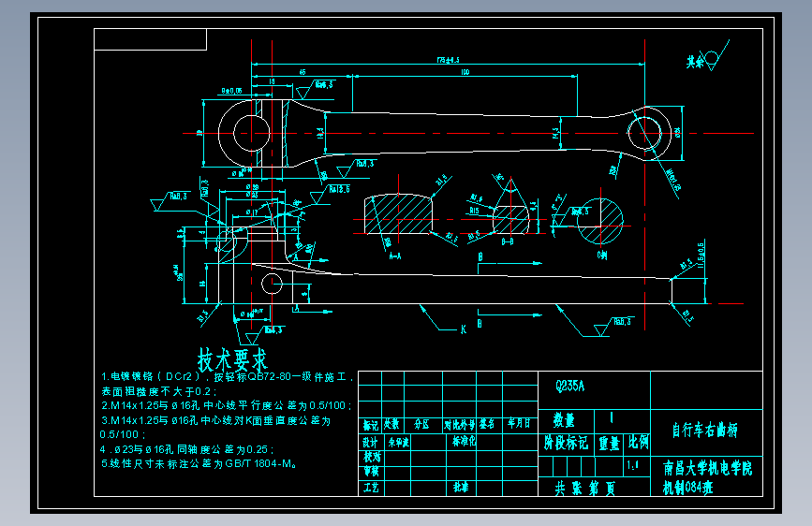
Task: Click the requirement line "4 .ø23与ø16孔 同轴度公差为0.25"
Action: 187,449
